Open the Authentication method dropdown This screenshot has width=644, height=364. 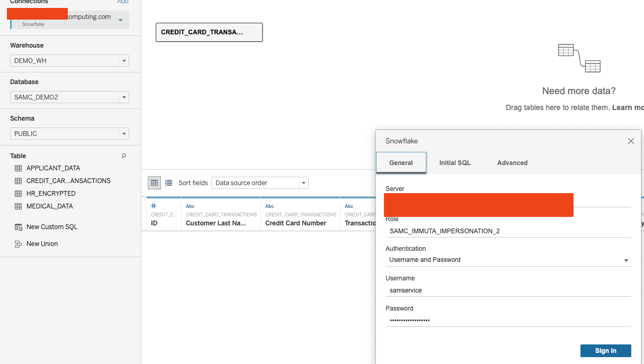[x=508, y=260]
